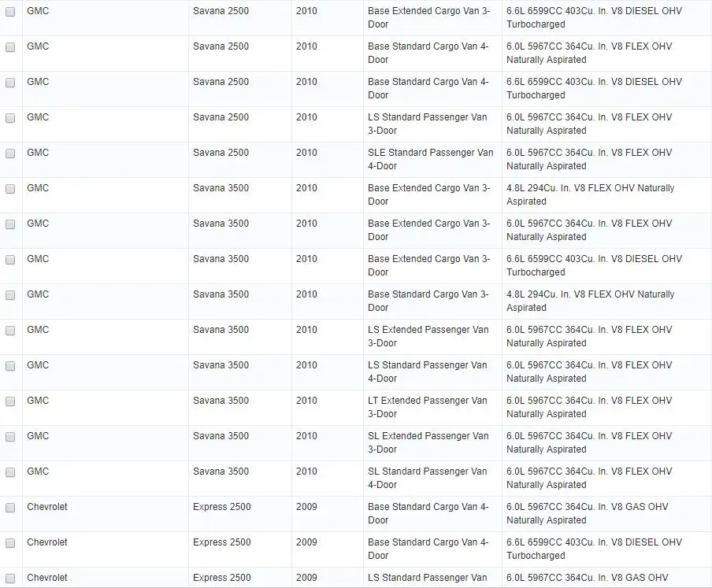
Task: Click '2010' in the SL Standard Passenger Van row
Action: [306, 472]
